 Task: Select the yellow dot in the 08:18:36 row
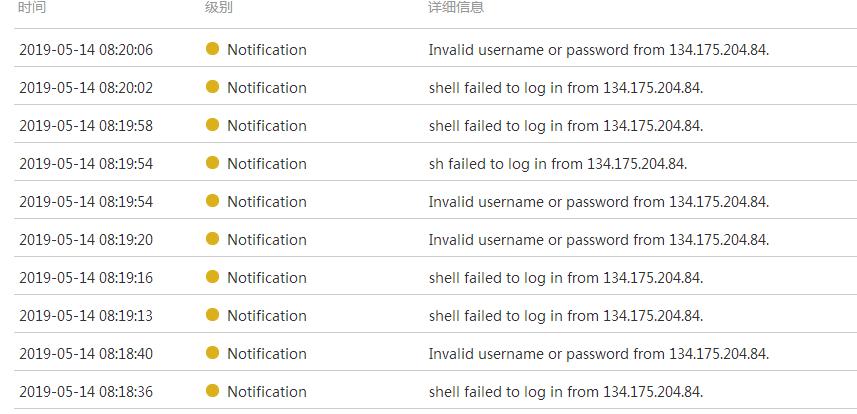pos(212,391)
